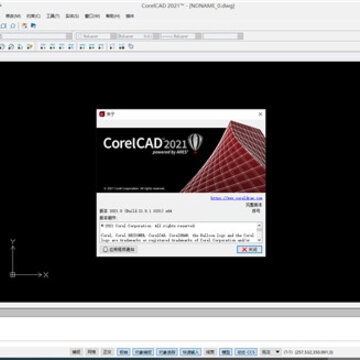Open the 帮助 (Help) menu

point(112,16)
